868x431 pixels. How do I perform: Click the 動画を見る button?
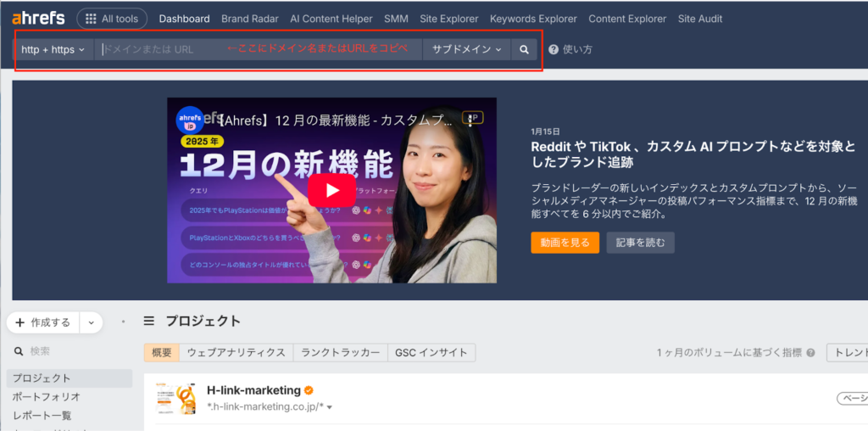pyautogui.click(x=565, y=243)
